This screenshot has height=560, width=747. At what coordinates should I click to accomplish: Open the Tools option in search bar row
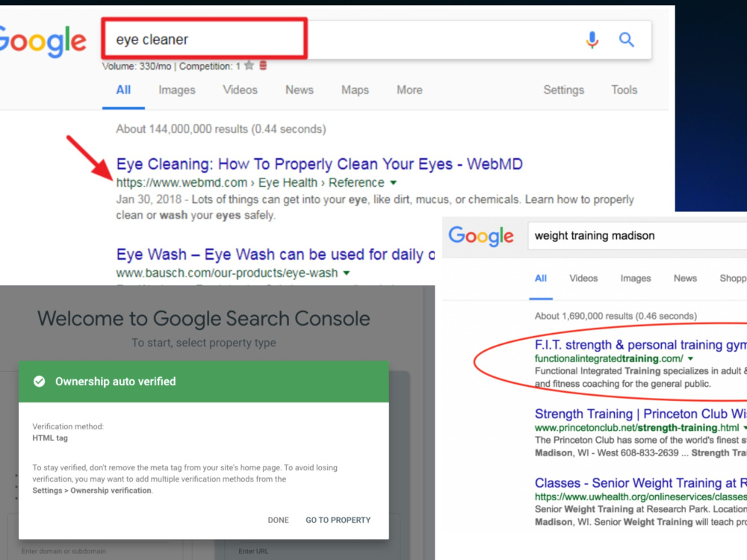pos(624,90)
